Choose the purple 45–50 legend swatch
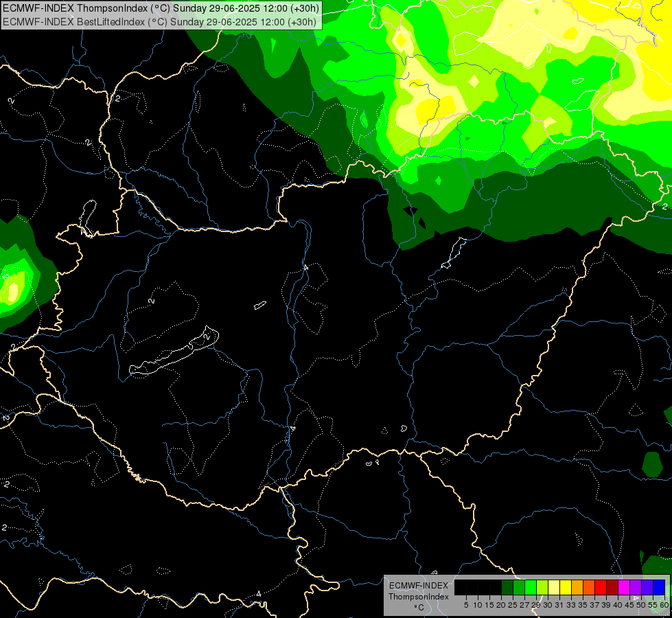The width and height of the screenshot is (672, 618). (x=636, y=587)
